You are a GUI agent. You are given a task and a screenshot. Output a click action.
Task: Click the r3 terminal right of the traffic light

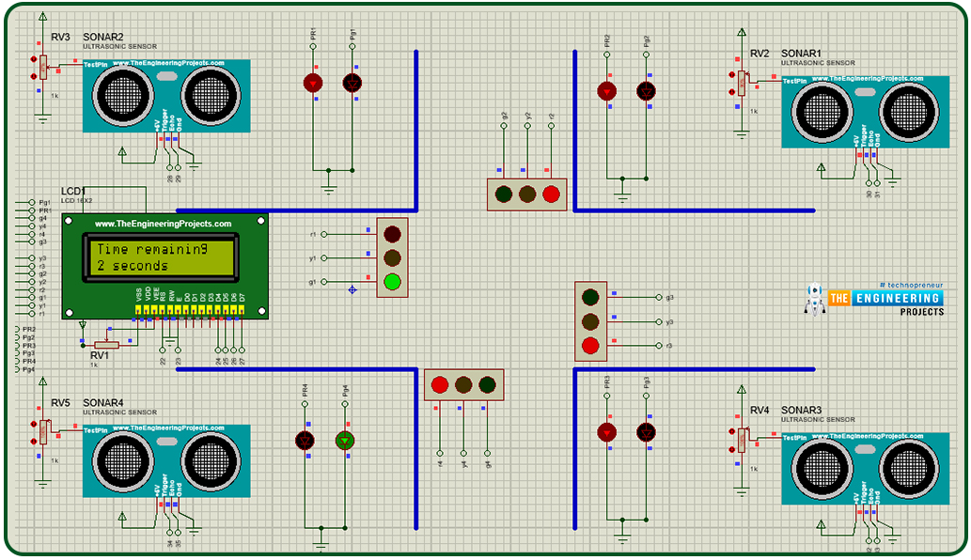click(659, 346)
